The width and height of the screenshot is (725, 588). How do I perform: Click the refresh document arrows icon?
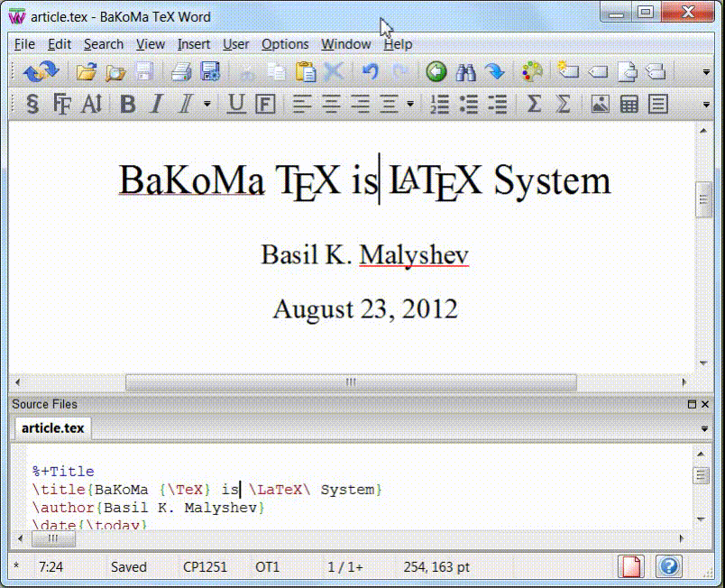click(41, 71)
